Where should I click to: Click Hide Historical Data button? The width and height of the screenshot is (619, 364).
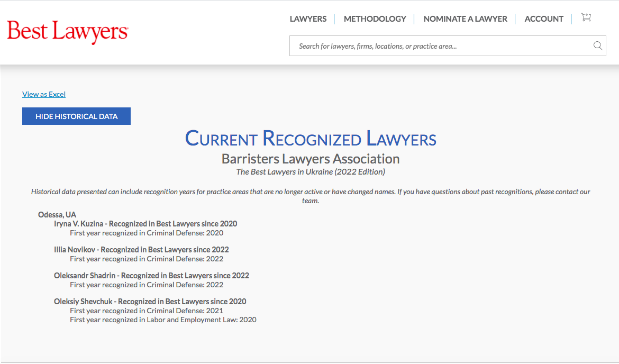point(76,116)
